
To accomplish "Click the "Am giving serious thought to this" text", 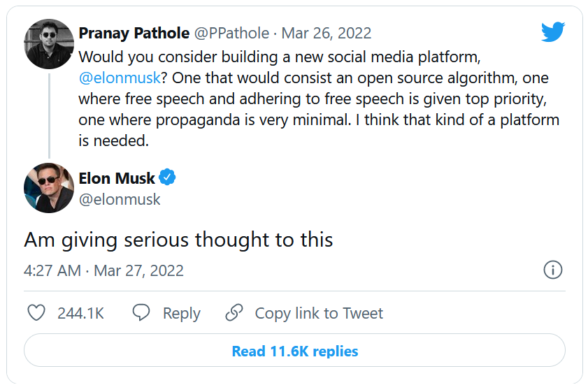I will [x=178, y=240].
